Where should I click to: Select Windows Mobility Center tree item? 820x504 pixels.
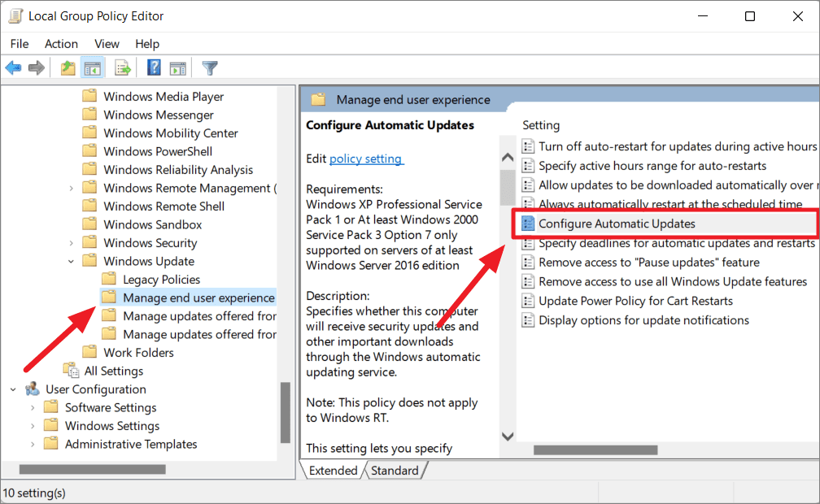point(171,133)
